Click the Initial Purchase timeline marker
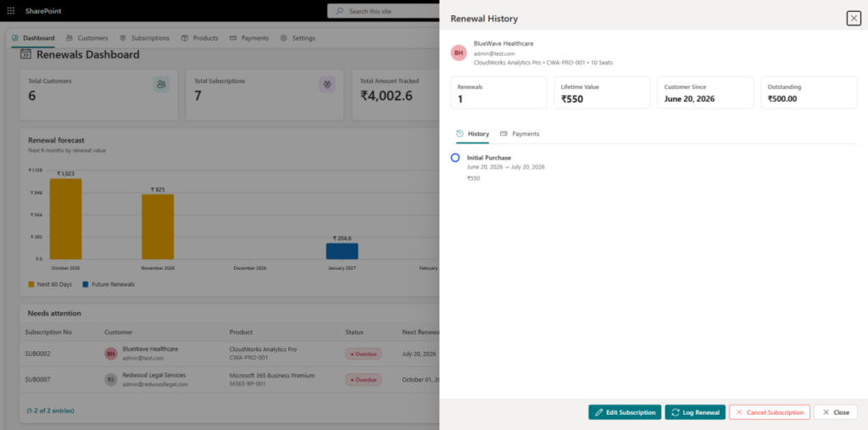Screen dimensions: 868x430 (455, 158)
